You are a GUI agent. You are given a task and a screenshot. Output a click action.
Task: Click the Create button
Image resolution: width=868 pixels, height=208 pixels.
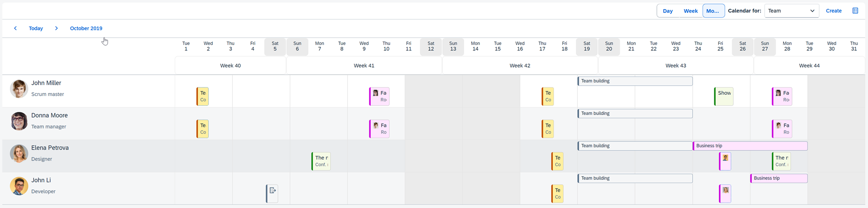(834, 11)
